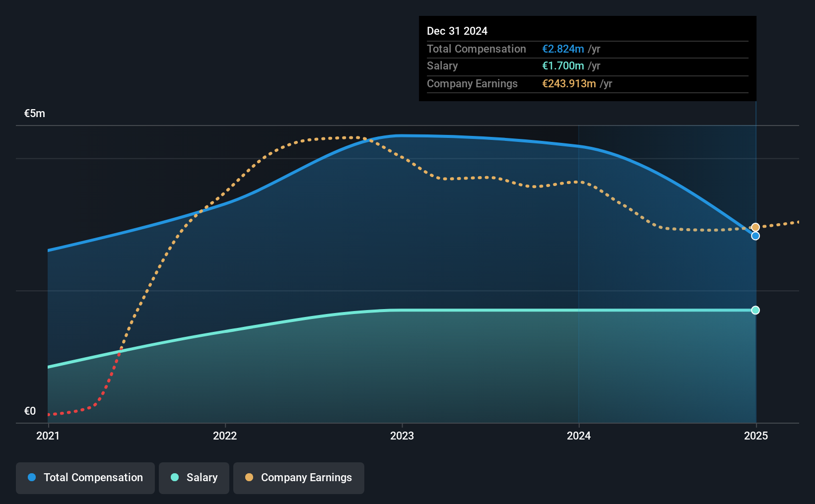Click the blue Total Compensation data point at 2025
This screenshot has width=815, height=504.
click(x=755, y=236)
